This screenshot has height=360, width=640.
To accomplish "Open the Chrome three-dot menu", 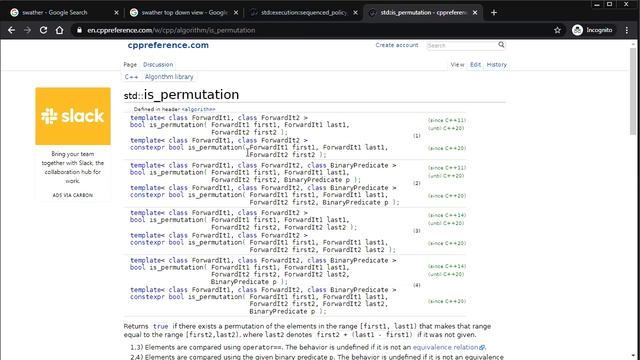I will (x=627, y=30).
